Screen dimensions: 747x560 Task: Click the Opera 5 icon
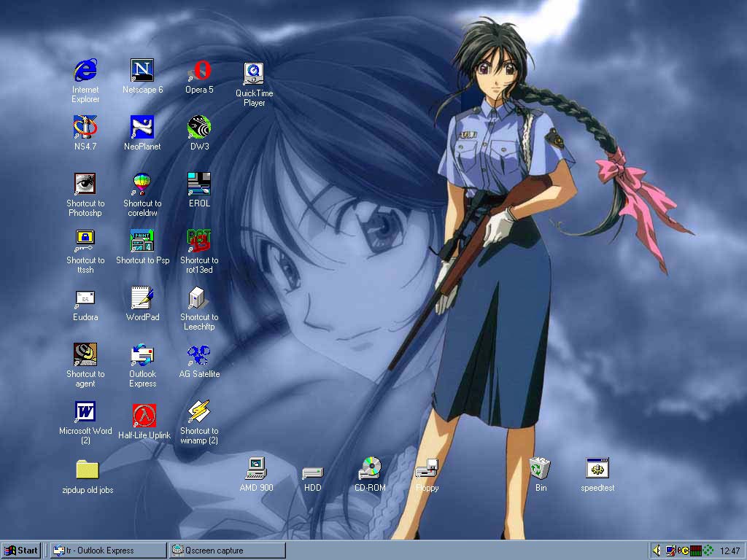(x=199, y=71)
